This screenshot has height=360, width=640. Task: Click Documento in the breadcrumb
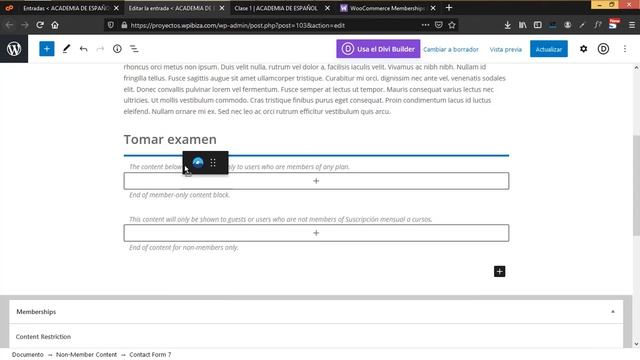(27, 355)
